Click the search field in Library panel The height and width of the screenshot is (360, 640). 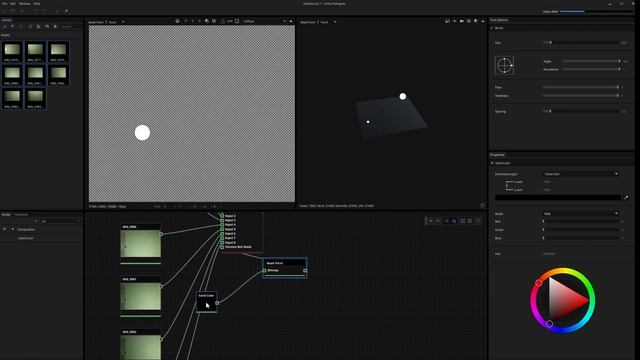[x=71, y=27]
